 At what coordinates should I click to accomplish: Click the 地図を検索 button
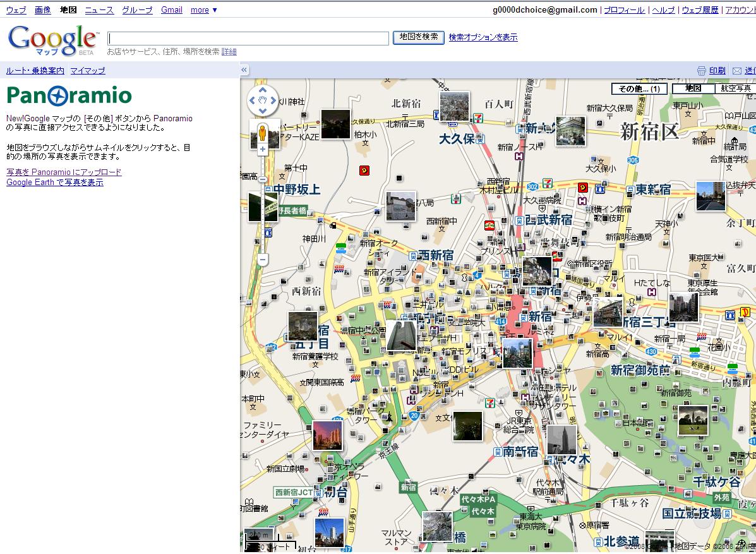click(419, 37)
